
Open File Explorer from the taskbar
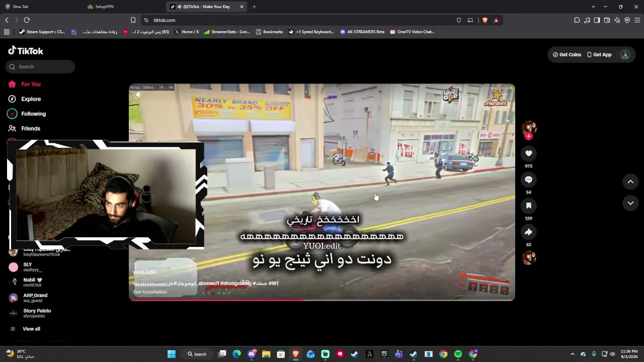coord(266,354)
